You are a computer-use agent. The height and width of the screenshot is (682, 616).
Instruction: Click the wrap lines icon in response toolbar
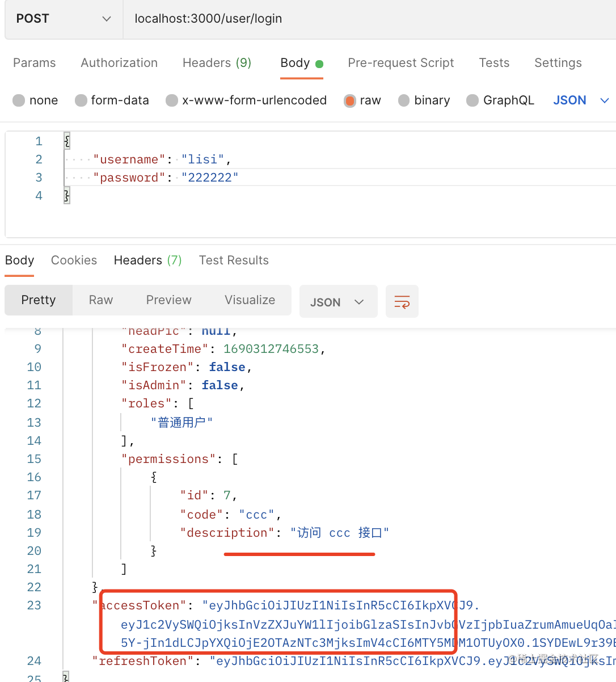402,301
